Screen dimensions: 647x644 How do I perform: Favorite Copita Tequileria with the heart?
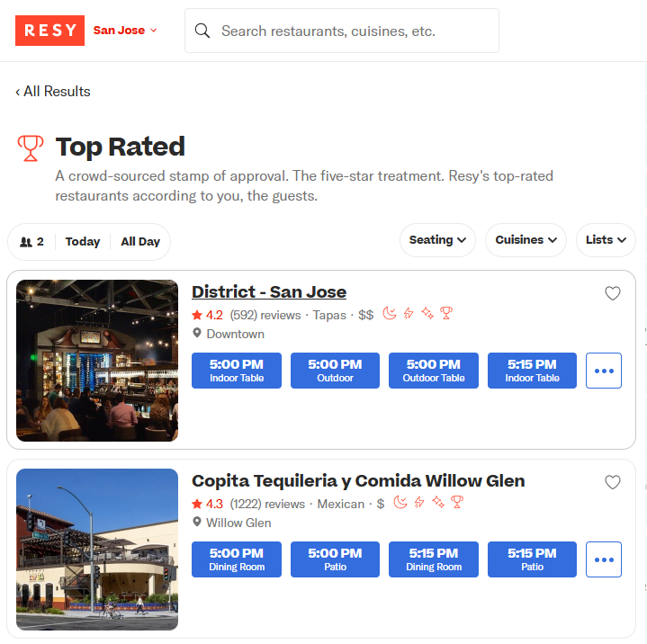click(612, 482)
